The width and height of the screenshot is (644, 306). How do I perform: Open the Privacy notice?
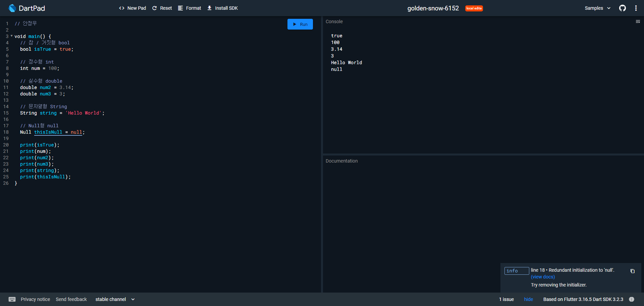coord(35,299)
